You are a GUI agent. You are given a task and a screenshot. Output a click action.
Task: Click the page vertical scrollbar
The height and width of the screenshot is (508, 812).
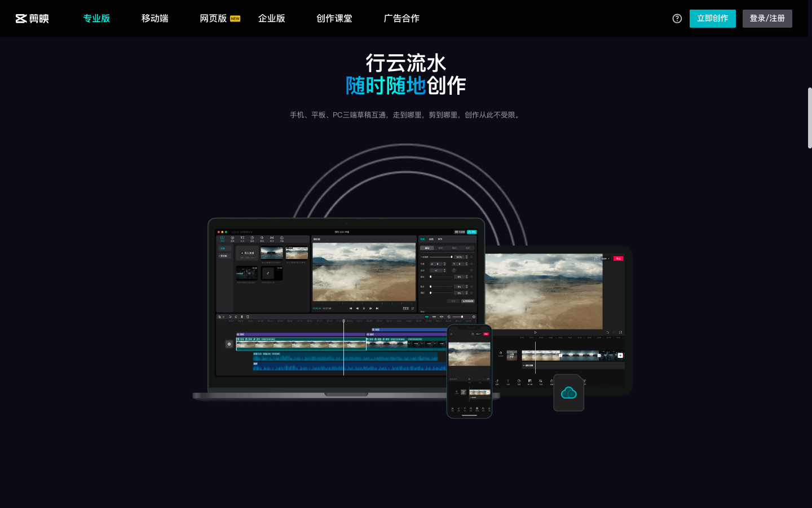[810, 118]
